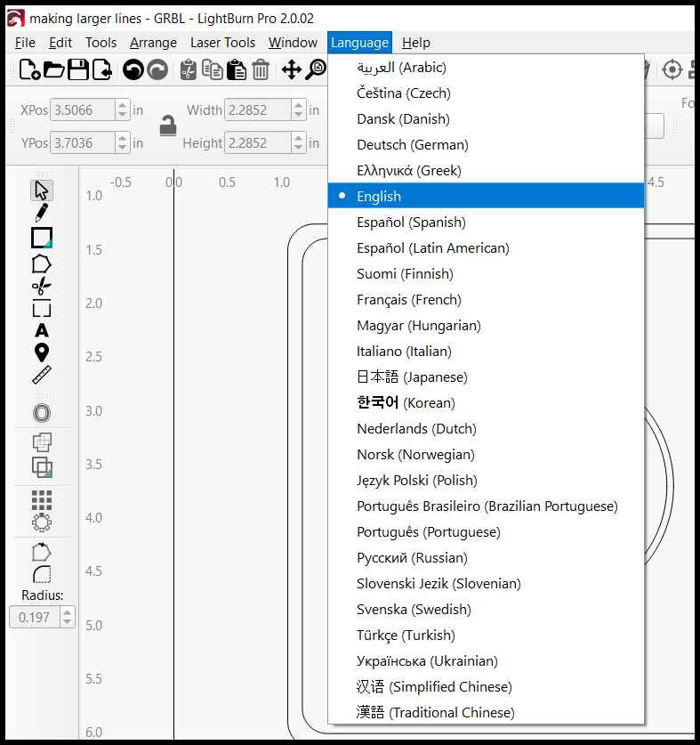The height and width of the screenshot is (745, 700).
Task: Choose Français (French) from the list
Action: [408, 299]
